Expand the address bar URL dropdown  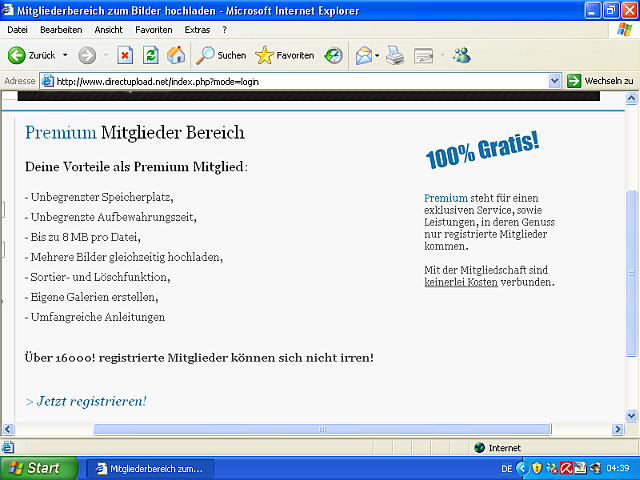pos(555,81)
